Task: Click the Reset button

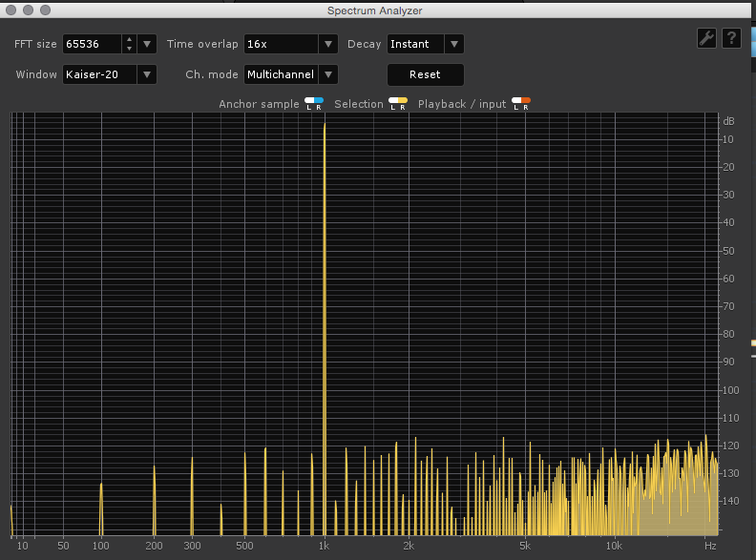Action: 426,74
